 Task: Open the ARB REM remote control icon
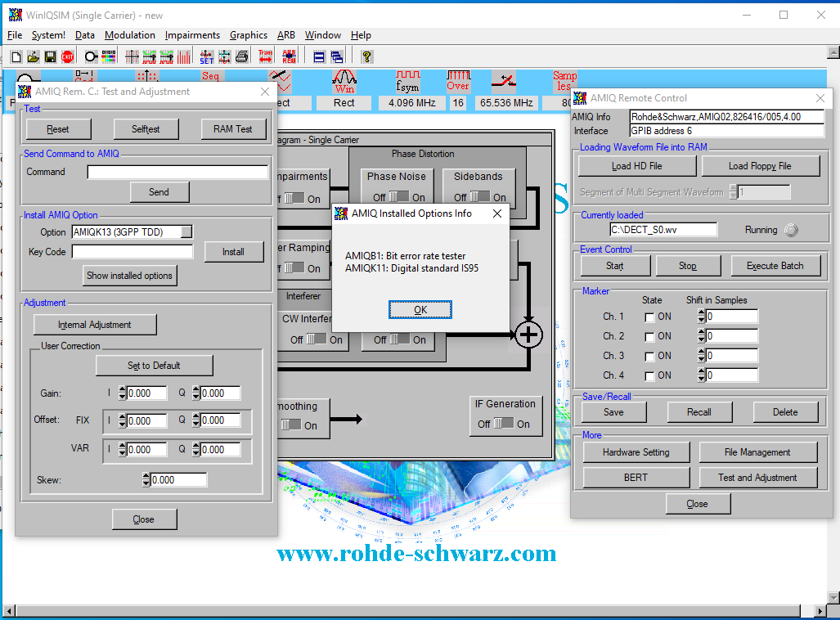coord(290,56)
